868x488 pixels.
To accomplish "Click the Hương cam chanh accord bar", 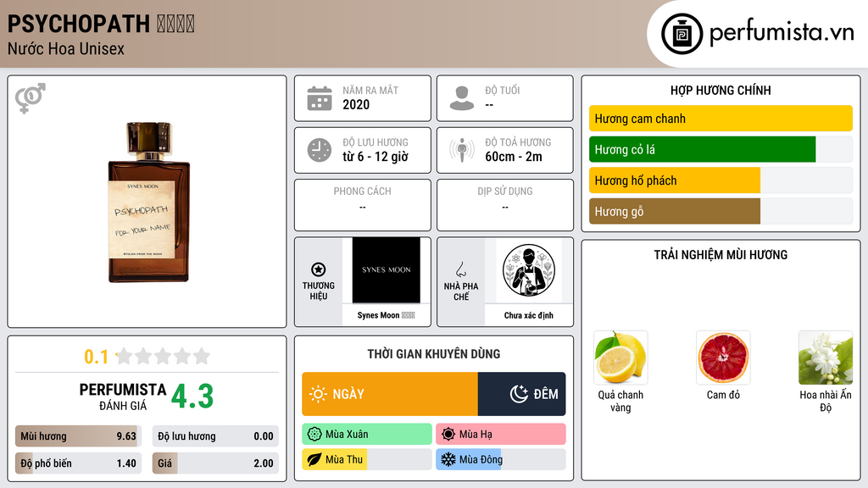I will 721,119.
